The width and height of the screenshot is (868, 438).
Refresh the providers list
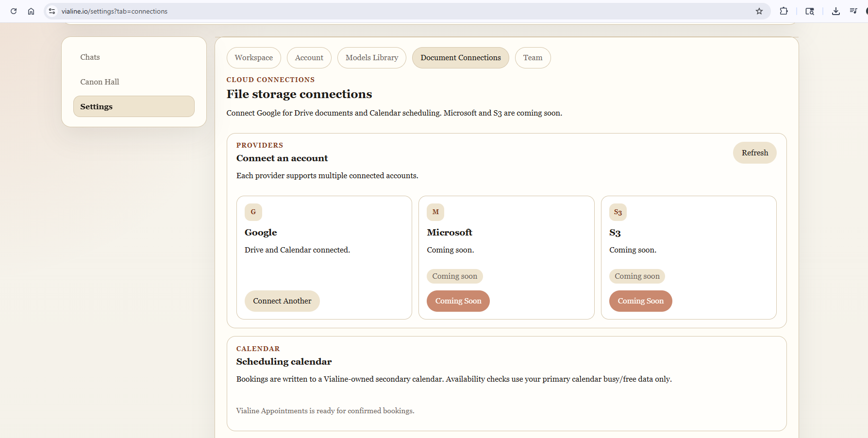(755, 153)
